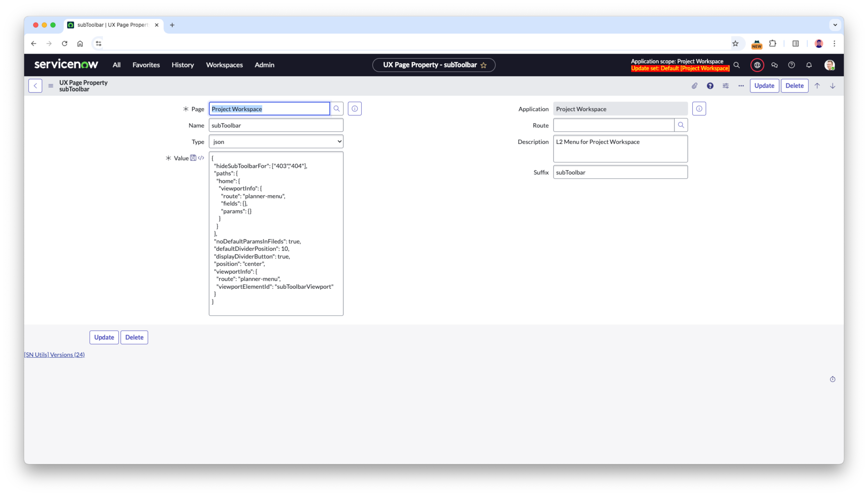Open the Favorites menu
Image resolution: width=868 pixels, height=496 pixels.
click(146, 65)
